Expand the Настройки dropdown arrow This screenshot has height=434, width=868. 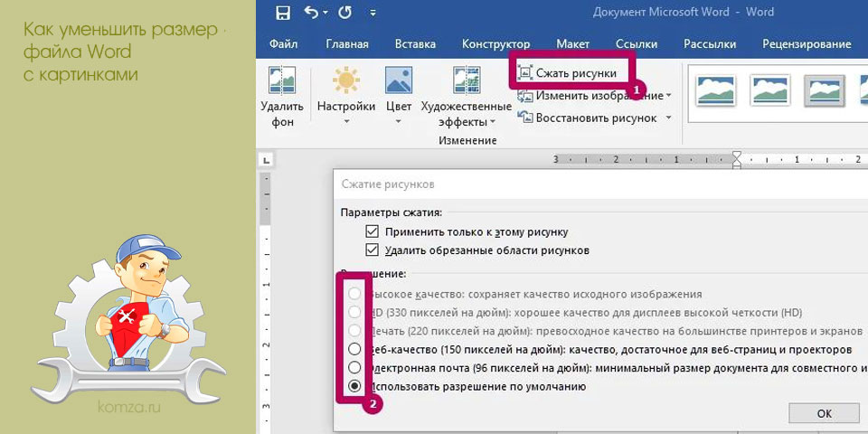click(346, 120)
